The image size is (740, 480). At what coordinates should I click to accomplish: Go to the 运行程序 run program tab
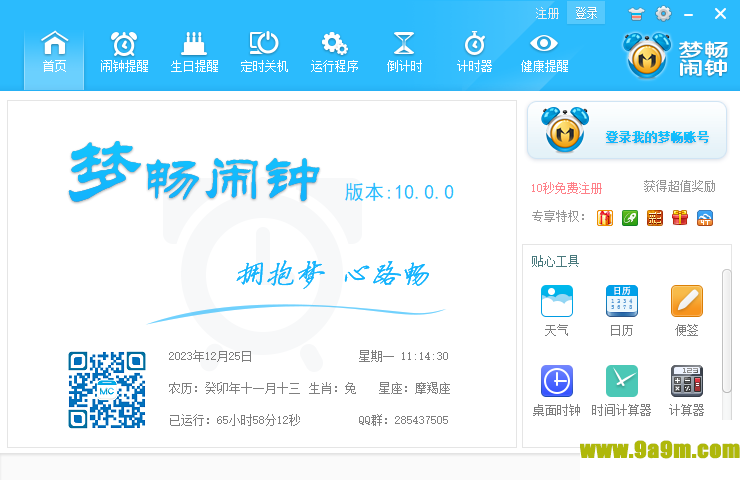334,53
